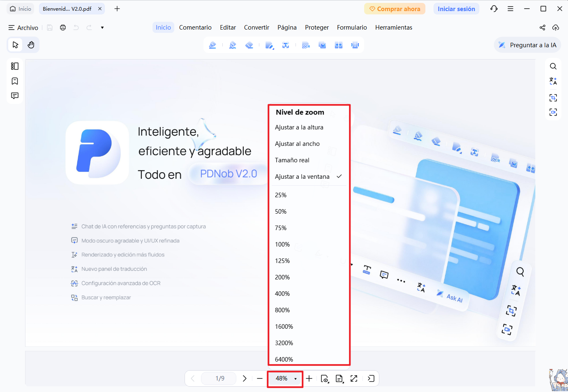This screenshot has width=568, height=392.
Task: Select the eraser tool in toolbar
Action: (x=249, y=45)
